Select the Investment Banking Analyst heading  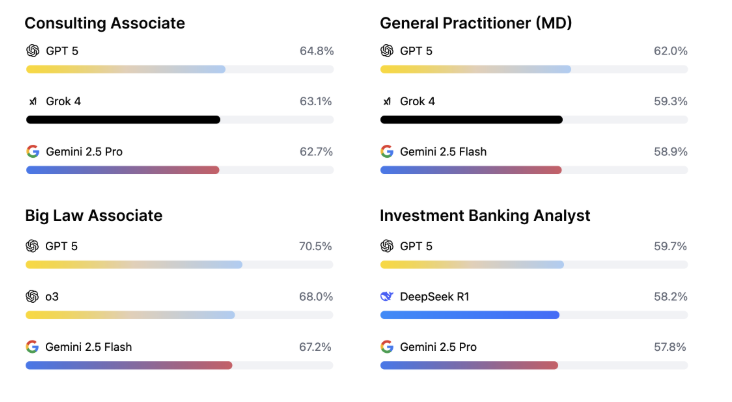[485, 215]
